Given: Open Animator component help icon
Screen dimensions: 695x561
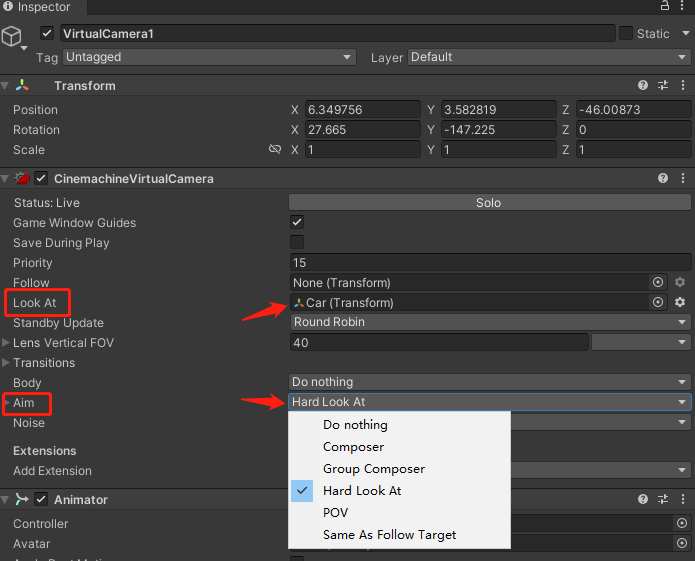Looking at the screenshot, I should (643, 499).
